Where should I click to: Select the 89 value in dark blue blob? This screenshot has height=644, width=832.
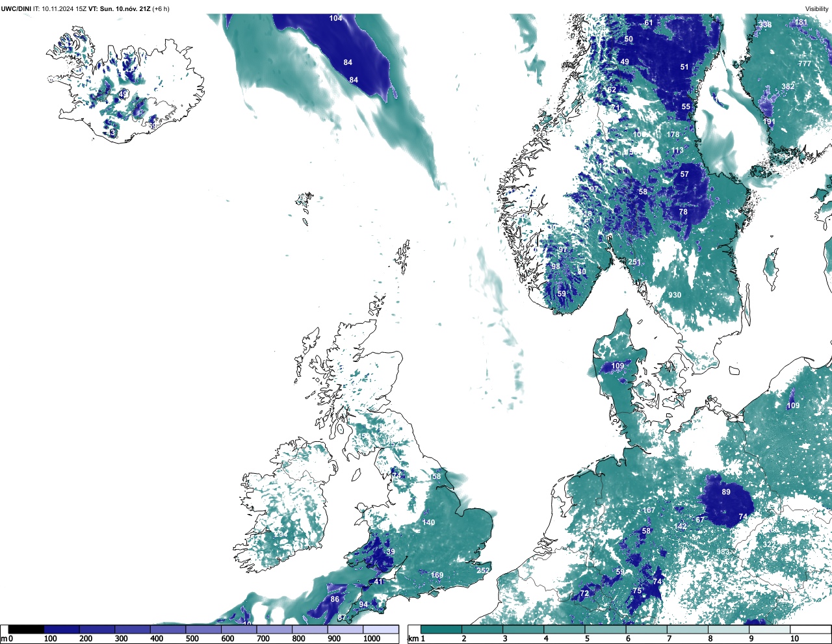(726, 492)
